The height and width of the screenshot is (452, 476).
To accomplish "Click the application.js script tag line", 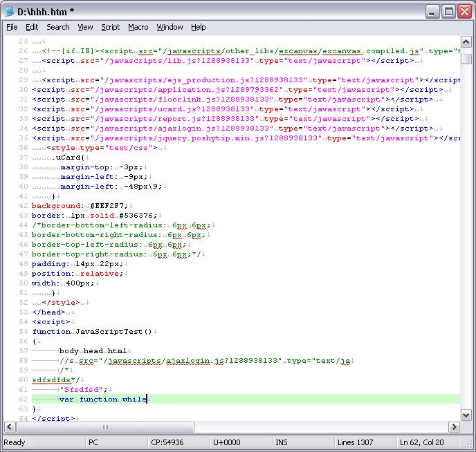I will point(238,90).
